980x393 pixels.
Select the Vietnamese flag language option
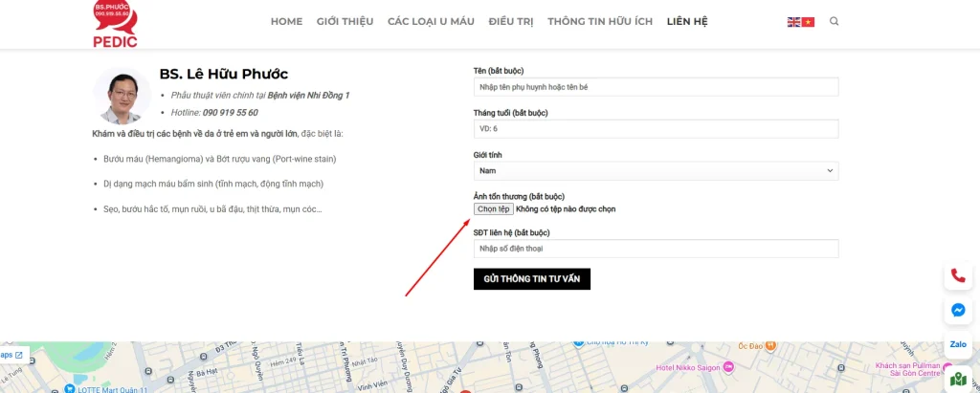tap(808, 22)
